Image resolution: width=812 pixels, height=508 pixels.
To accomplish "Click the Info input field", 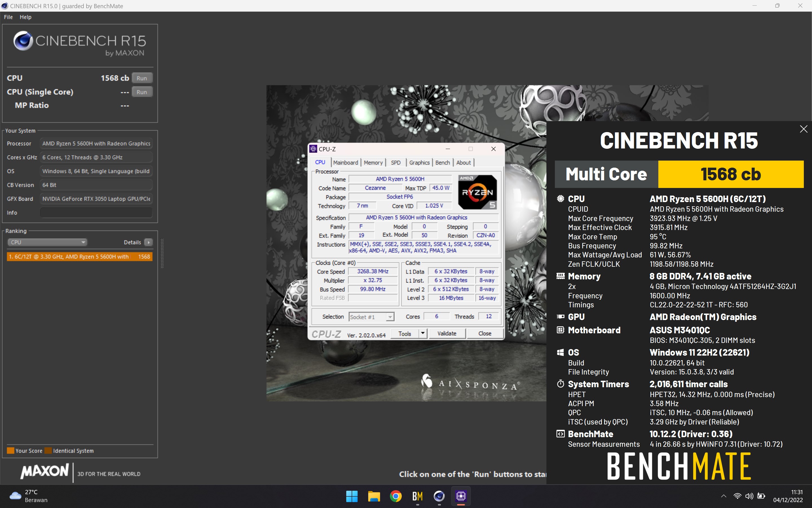I will pyautogui.click(x=96, y=213).
